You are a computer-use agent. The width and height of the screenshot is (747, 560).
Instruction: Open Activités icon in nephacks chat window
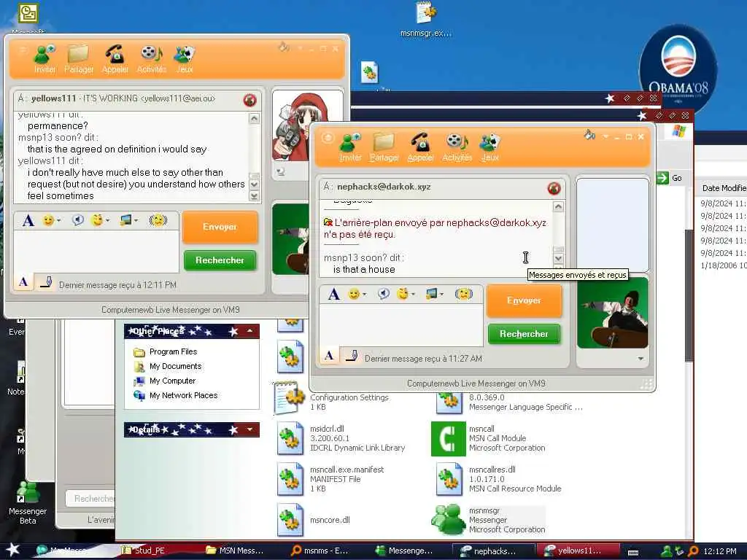pyautogui.click(x=457, y=147)
